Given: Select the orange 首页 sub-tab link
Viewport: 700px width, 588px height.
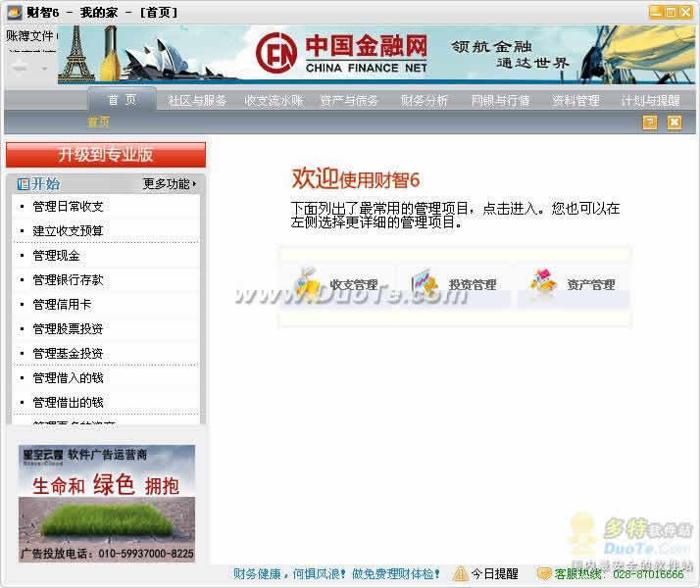Looking at the screenshot, I should pos(98,122).
